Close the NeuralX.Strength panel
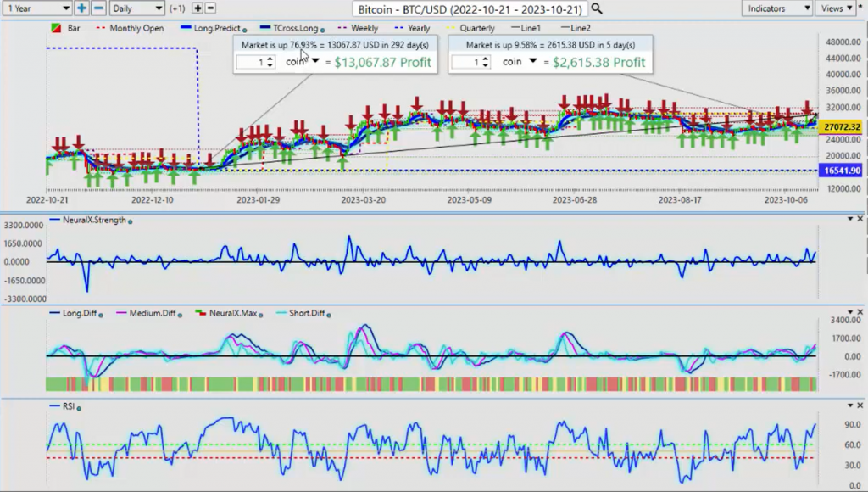Screen dimensions: 868x492 point(860,219)
